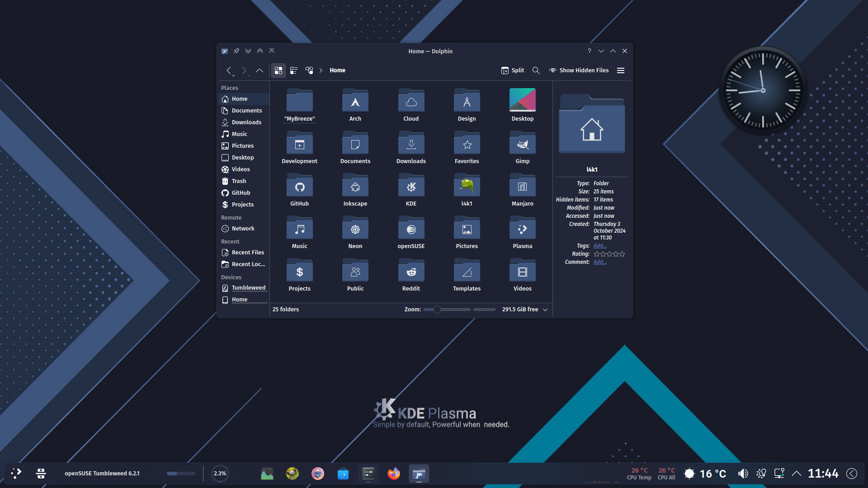This screenshot has height=488, width=868.
Task: Open the Plasma folder
Action: pyautogui.click(x=522, y=232)
